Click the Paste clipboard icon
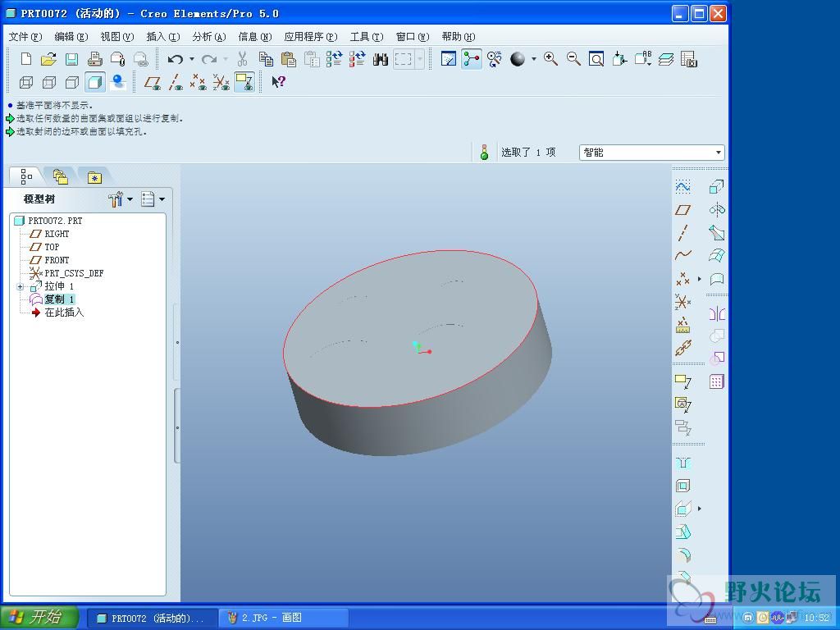This screenshot has height=630, width=840. click(288, 59)
